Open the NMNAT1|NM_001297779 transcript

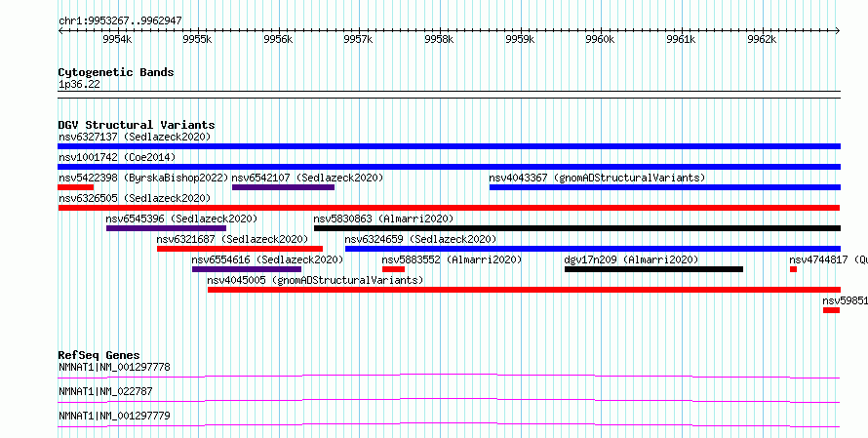449,425
